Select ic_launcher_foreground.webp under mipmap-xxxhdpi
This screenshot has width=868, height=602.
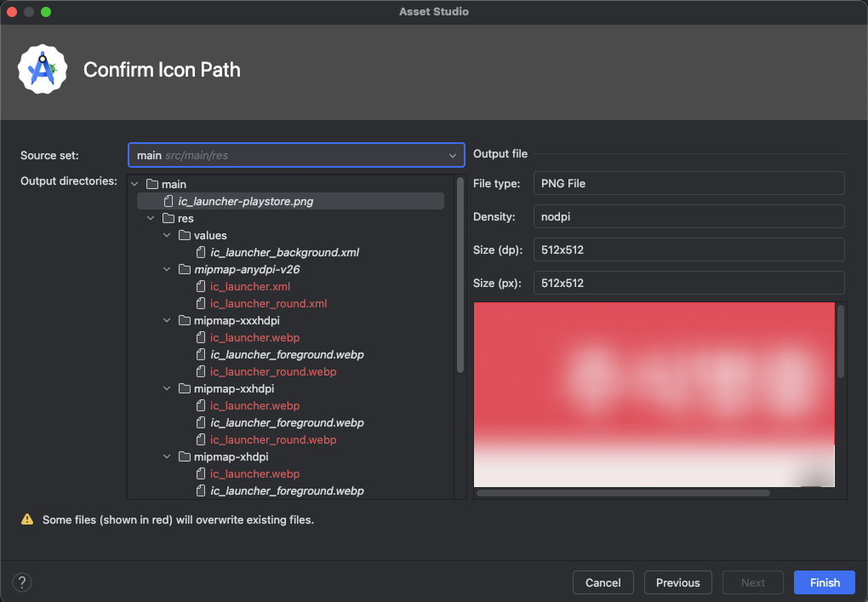click(287, 354)
